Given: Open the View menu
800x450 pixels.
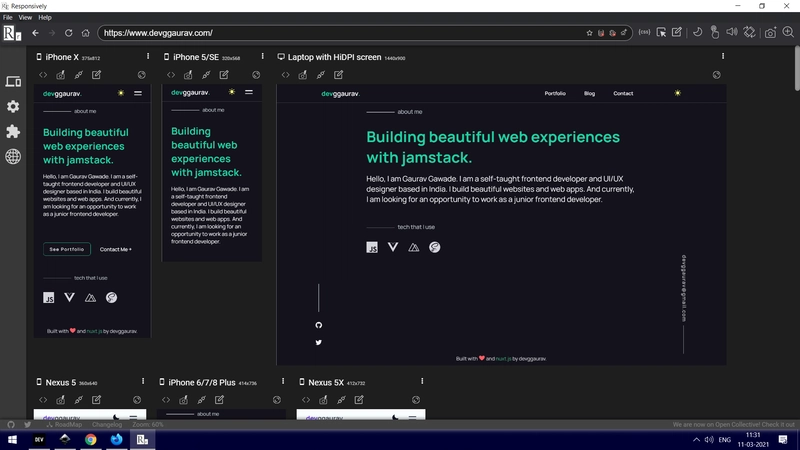Looking at the screenshot, I should pyautogui.click(x=25, y=17).
